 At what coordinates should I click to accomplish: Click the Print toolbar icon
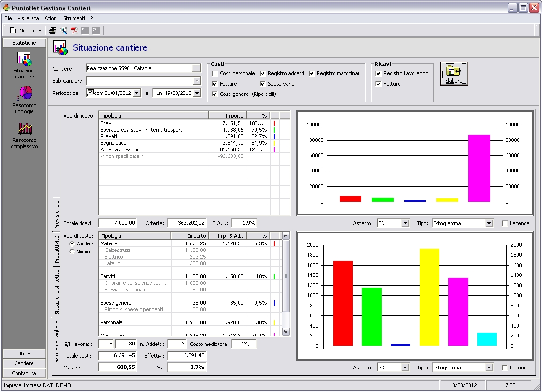coord(53,31)
